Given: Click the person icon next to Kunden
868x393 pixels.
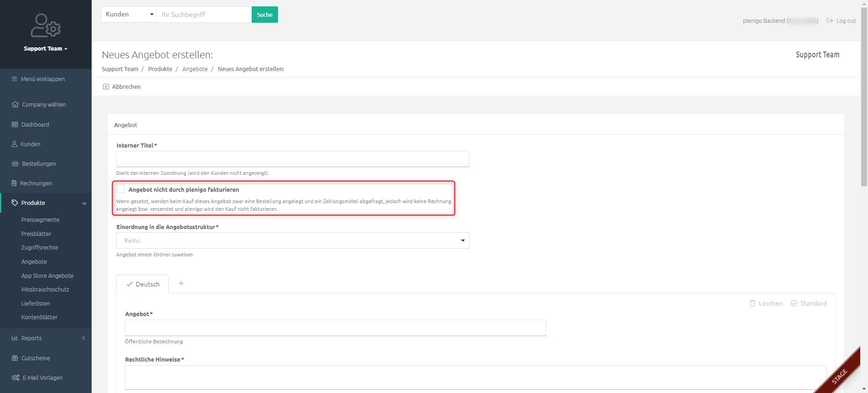Looking at the screenshot, I should pos(15,144).
